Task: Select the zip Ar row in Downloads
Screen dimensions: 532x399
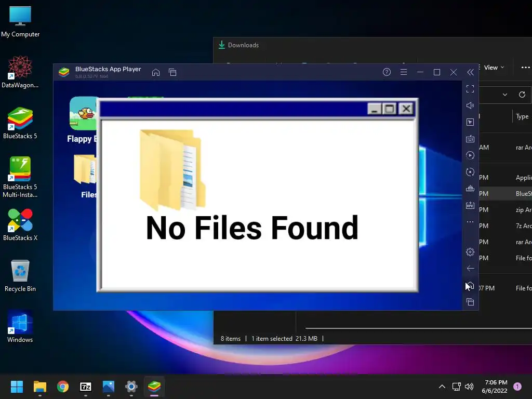Action: [505, 210]
